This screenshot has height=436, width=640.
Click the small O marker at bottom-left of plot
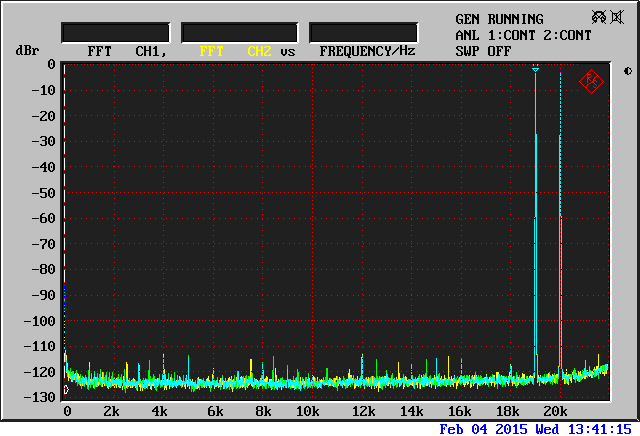[x=66, y=390]
